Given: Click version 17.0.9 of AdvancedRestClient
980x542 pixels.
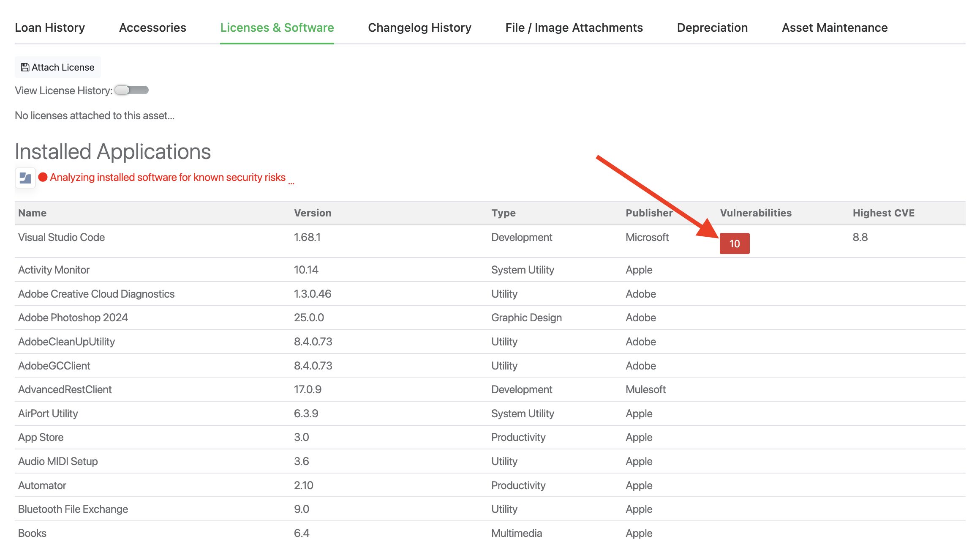Looking at the screenshot, I should [308, 389].
